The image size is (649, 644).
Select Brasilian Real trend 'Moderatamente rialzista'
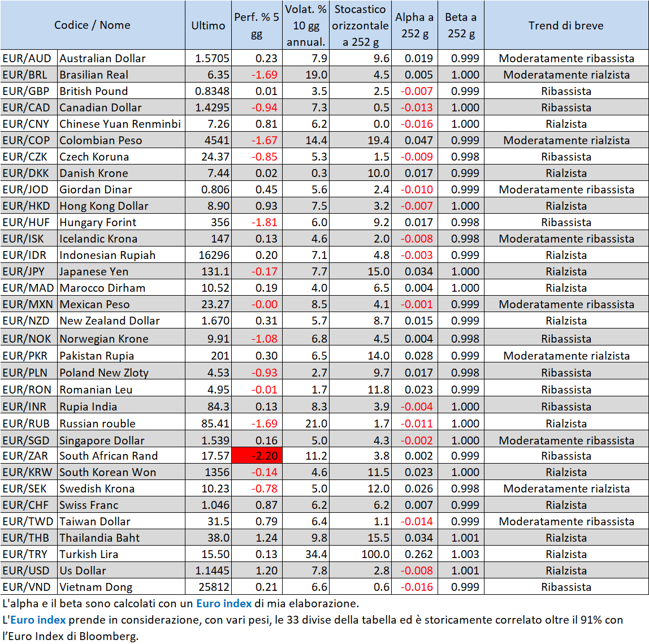point(566,75)
